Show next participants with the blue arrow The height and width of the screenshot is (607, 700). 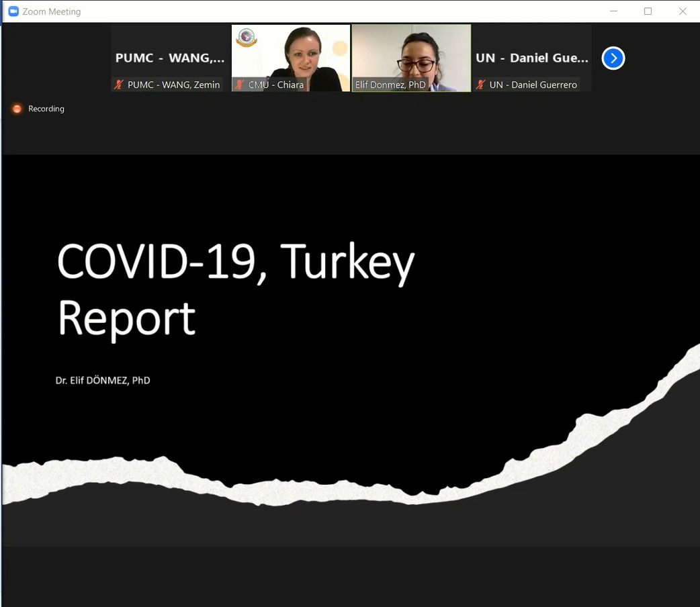click(613, 58)
